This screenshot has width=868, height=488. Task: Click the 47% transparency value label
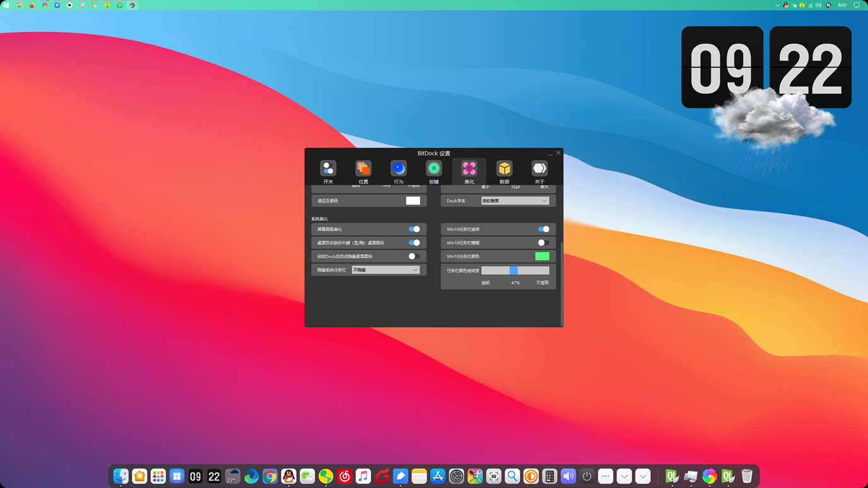515,283
